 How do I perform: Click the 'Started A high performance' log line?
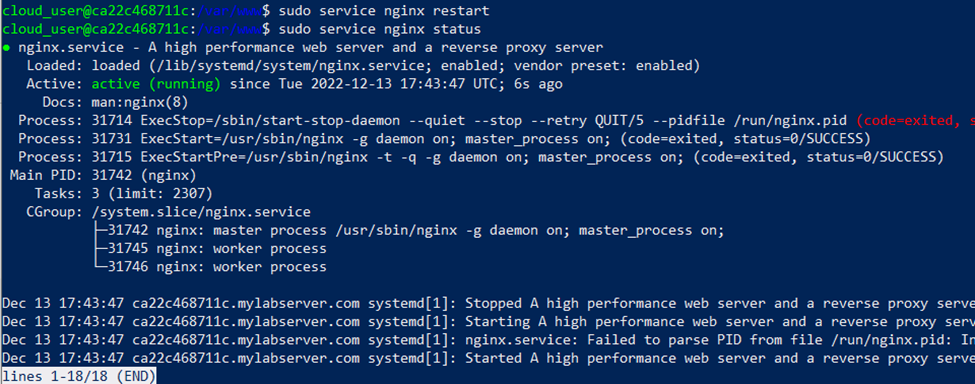(x=488, y=358)
